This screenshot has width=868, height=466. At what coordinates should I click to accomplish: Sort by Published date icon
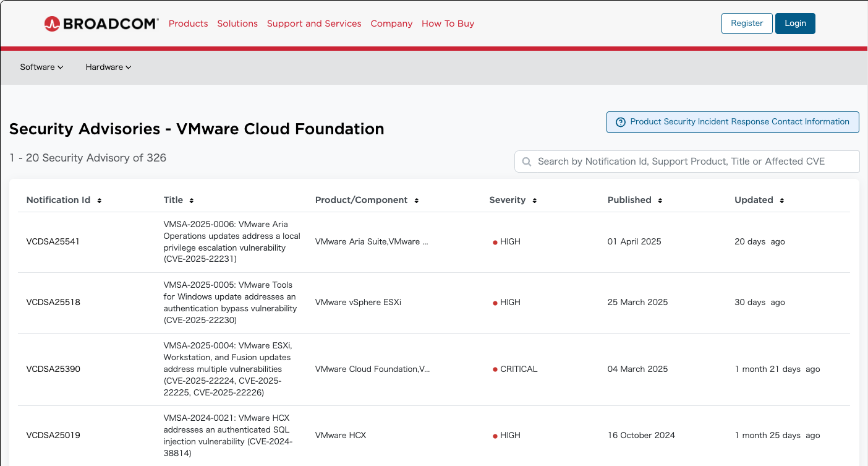coord(660,201)
